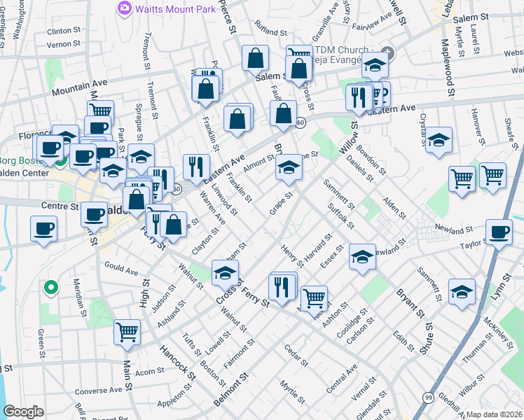Image resolution: width=524 pixels, height=420 pixels.
Task: Click the Bryant St street label
Action: coord(411,304)
